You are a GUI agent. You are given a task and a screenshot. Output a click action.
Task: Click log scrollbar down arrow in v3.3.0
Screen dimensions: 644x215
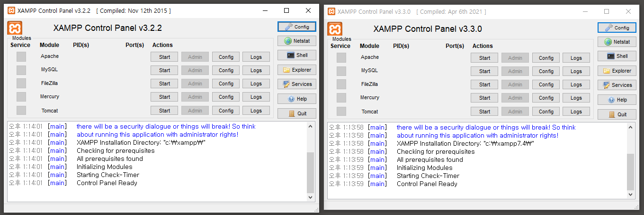click(x=631, y=194)
